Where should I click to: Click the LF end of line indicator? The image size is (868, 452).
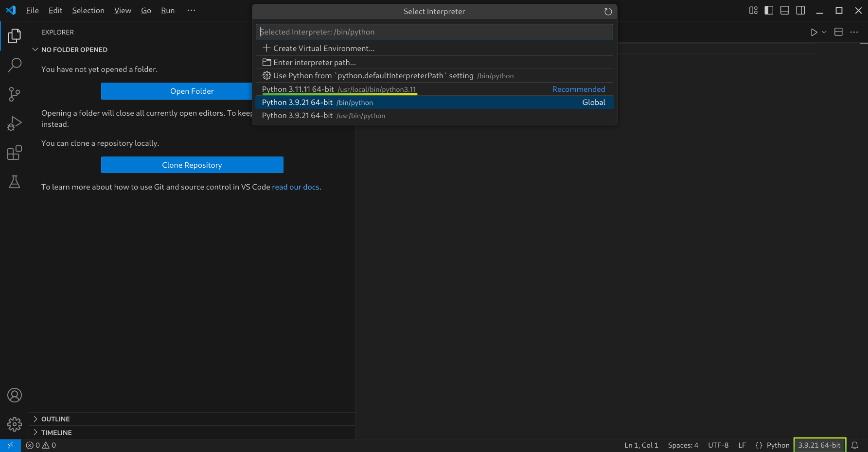point(742,445)
